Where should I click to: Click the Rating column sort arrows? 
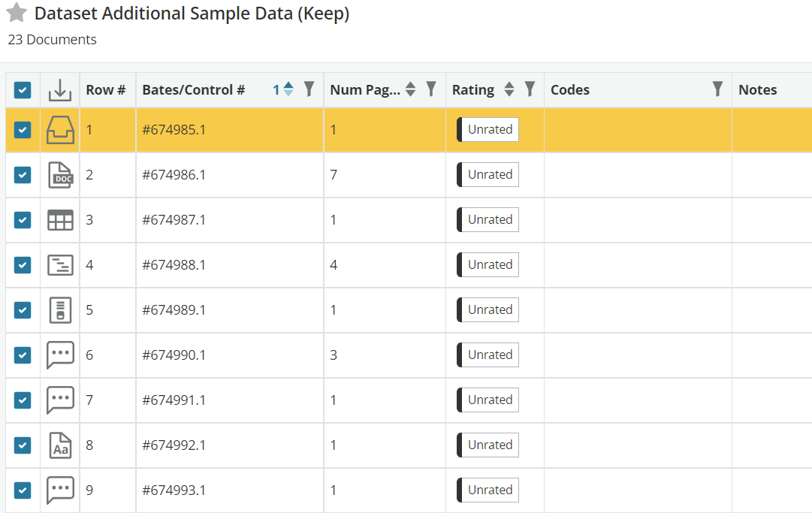click(509, 89)
